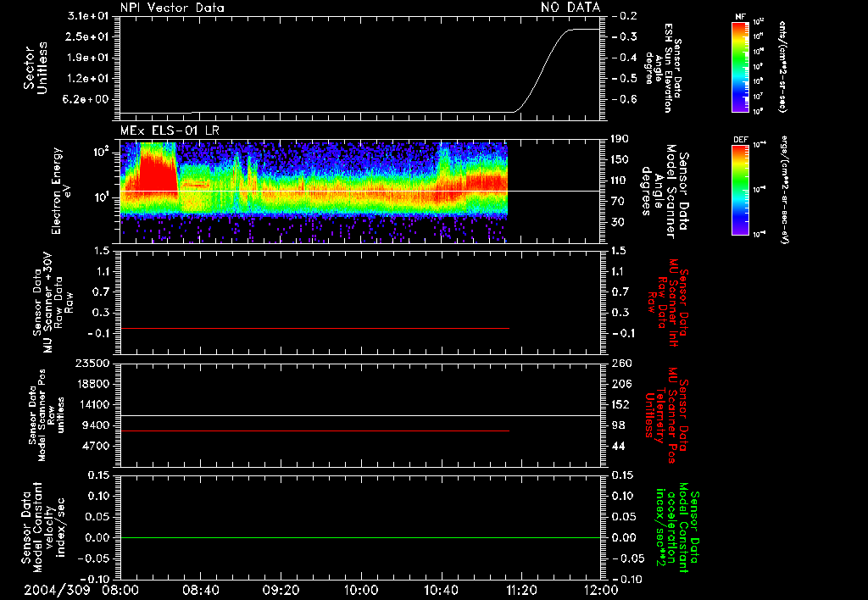Click the 'Sector Unitless' axis title

[36, 68]
